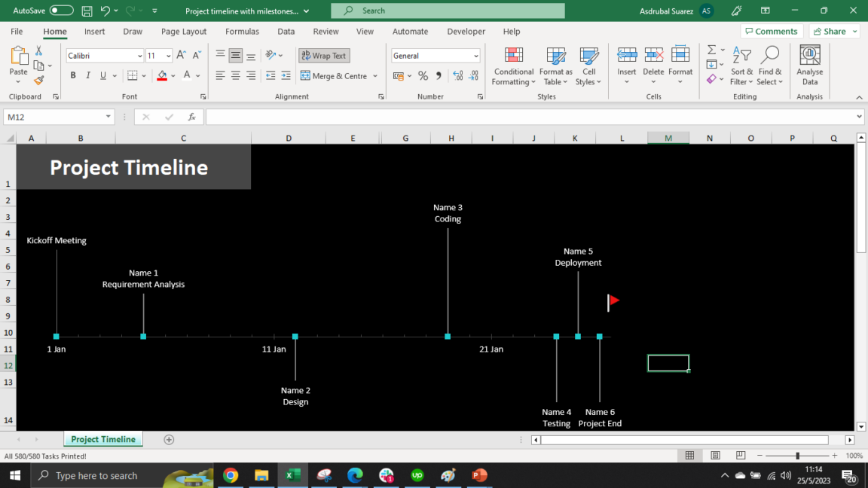The height and width of the screenshot is (488, 868).
Task: Open Conditional Formatting options
Action: 513,66
